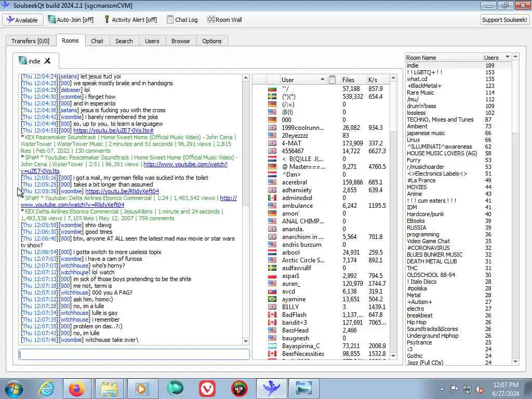Open youtu.be/uZE7-0VoJto link in chat
The width and height of the screenshot is (532, 399).
click(113, 130)
